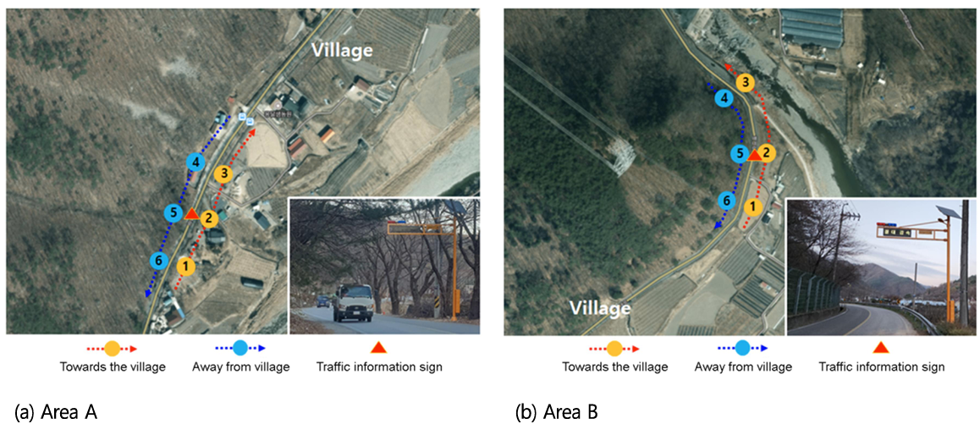The height and width of the screenshot is (424, 980).
Task: Click the Village label in Area B map
Action: (599, 307)
